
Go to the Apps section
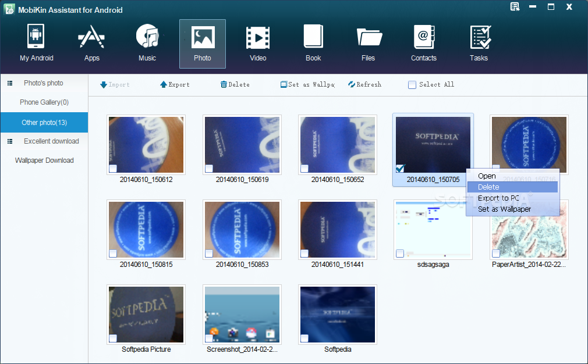tap(91, 43)
